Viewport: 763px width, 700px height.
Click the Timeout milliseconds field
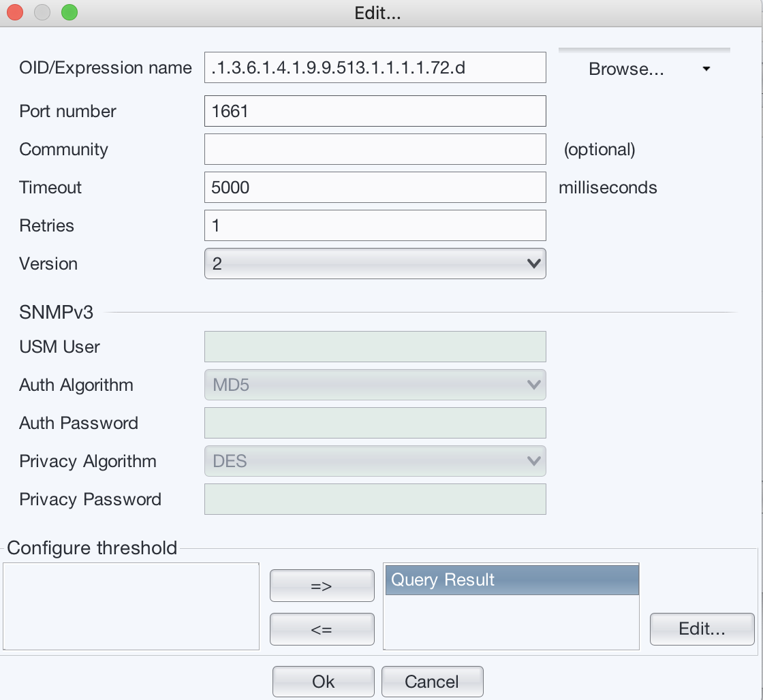click(x=375, y=187)
